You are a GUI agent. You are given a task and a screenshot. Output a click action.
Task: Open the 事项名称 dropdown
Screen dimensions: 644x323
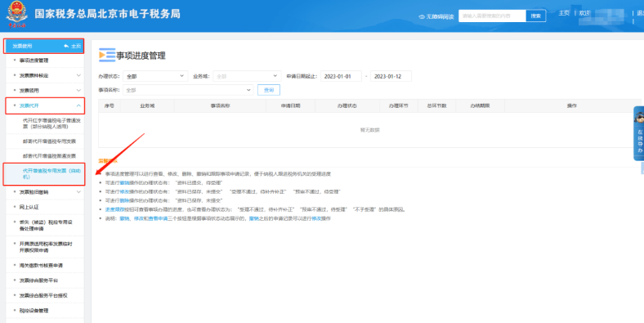(188, 90)
